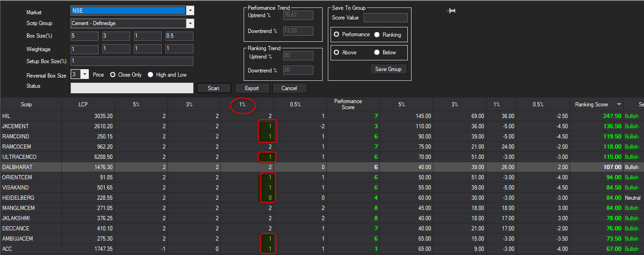This screenshot has width=644, height=255.
Task: Click the Save Group button
Action: [x=389, y=69]
